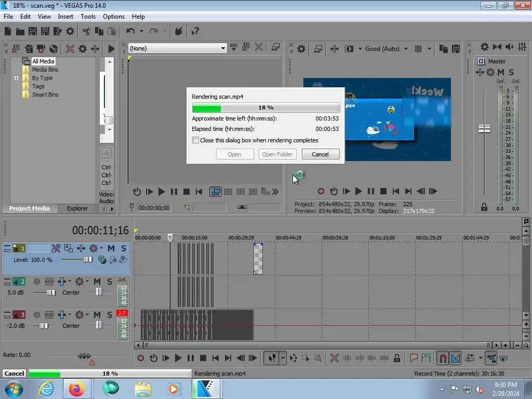This screenshot has height=399, width=532.
Task: Click Record button in timeline transport bar
Action: [x=141, y=358]
